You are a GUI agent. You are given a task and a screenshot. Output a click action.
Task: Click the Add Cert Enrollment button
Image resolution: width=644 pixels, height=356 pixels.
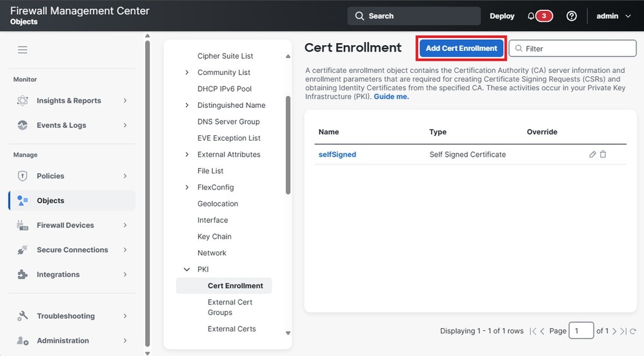point(461,48)
